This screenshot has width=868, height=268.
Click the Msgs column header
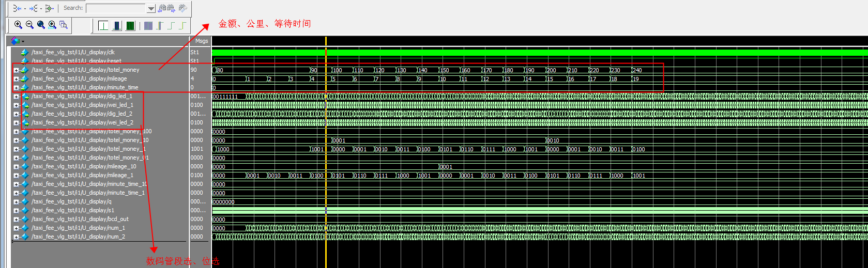pyautogui.click(x=202, y=41)
